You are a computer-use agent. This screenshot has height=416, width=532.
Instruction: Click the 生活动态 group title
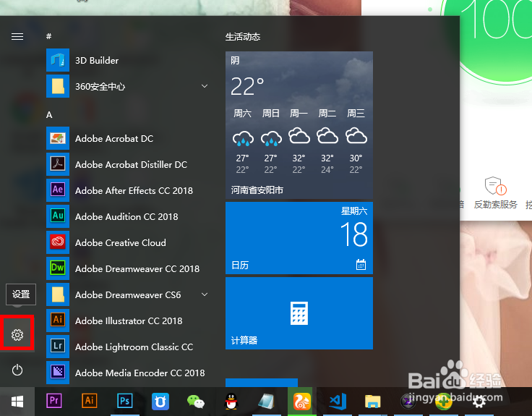pos(243,37)
